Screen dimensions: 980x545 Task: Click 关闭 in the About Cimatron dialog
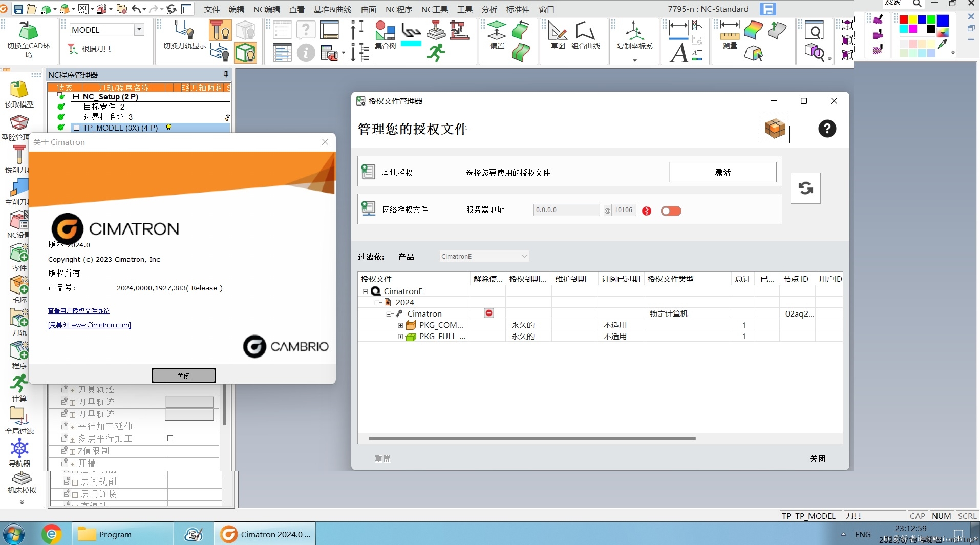point(183,375)
